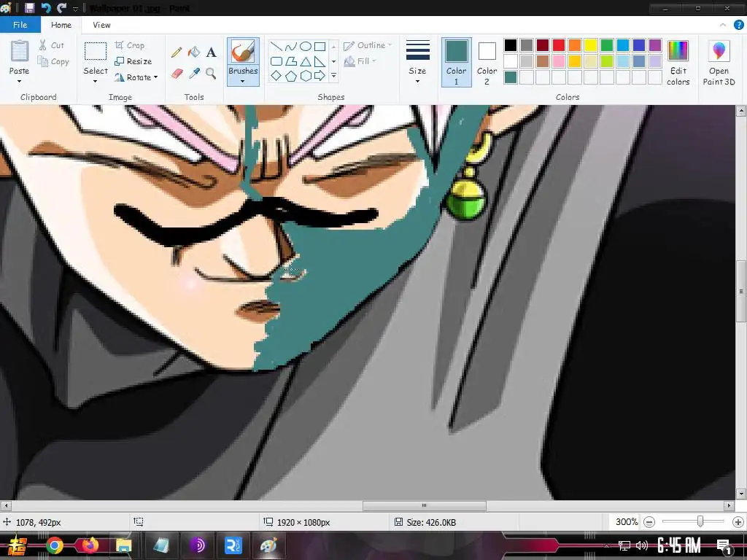Image resolution: width=747 pixels, height=560 pixels.
Task: Open Edit colors dialog
Action: click(678, 63)
